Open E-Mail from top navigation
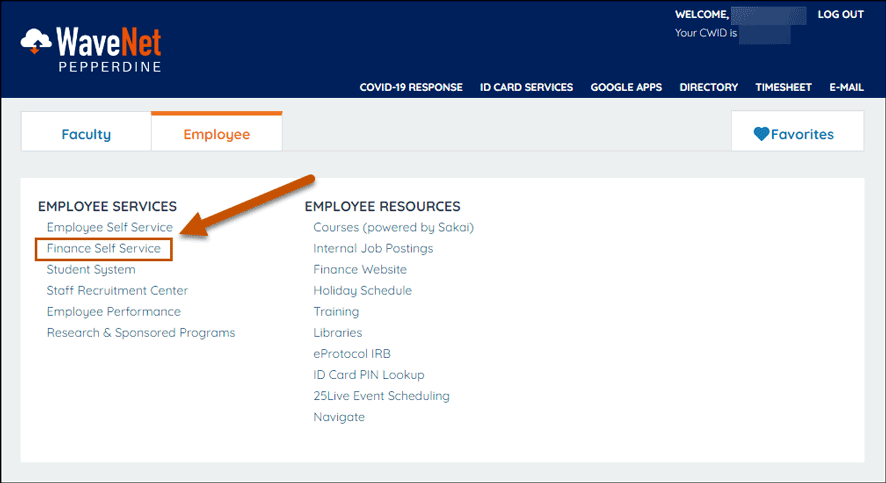Image resolution: width=886 pixels, height=483 pixels. [846, 87]
